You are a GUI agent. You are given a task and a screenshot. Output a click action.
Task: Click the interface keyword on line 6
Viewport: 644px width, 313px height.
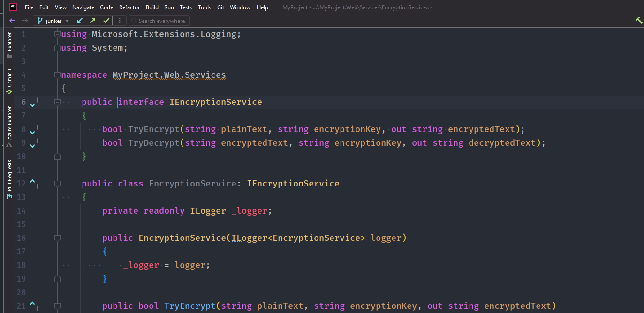coord(141,102)
